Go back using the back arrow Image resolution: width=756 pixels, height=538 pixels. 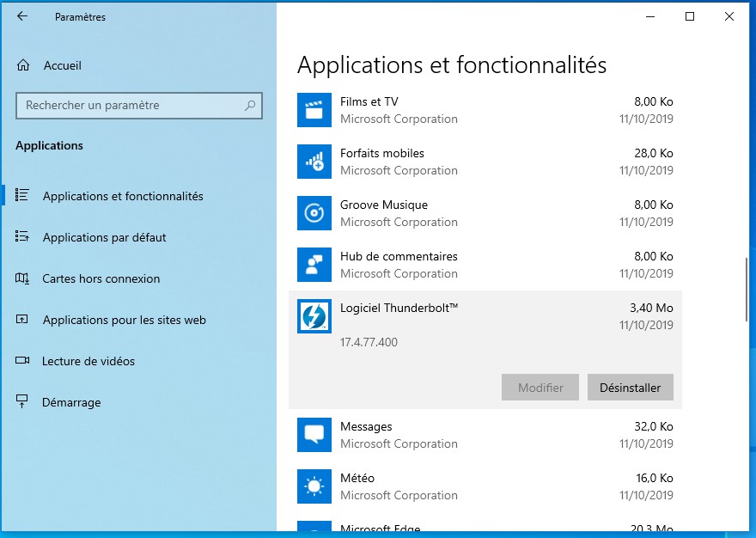22,16
